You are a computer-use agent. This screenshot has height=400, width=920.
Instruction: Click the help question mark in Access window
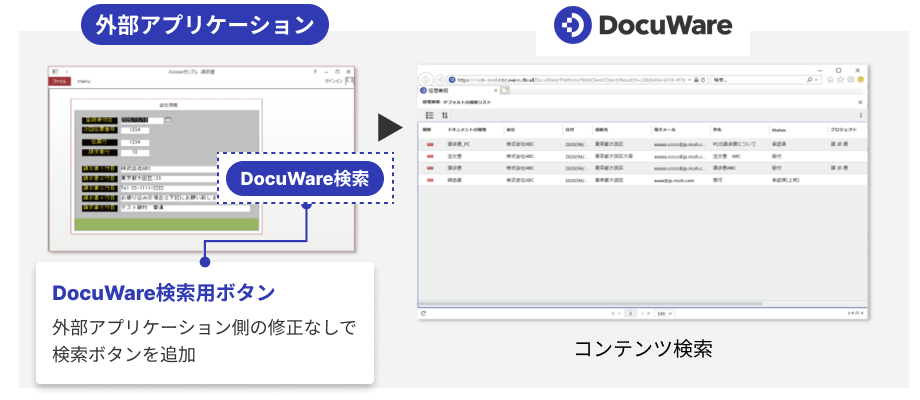click(x=316, y=71)
